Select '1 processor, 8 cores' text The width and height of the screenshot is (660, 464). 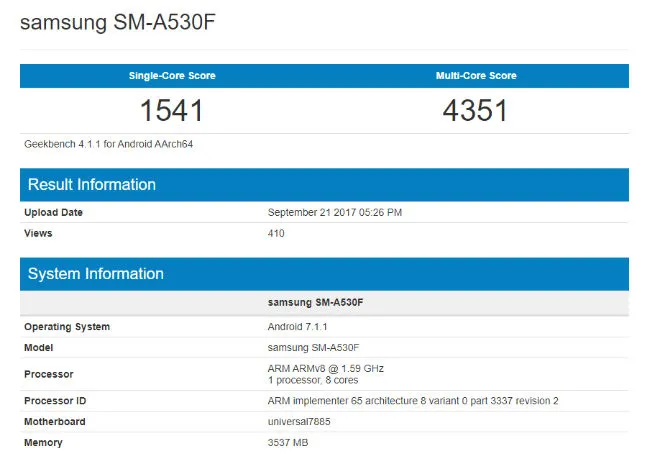tap(313, 380)
